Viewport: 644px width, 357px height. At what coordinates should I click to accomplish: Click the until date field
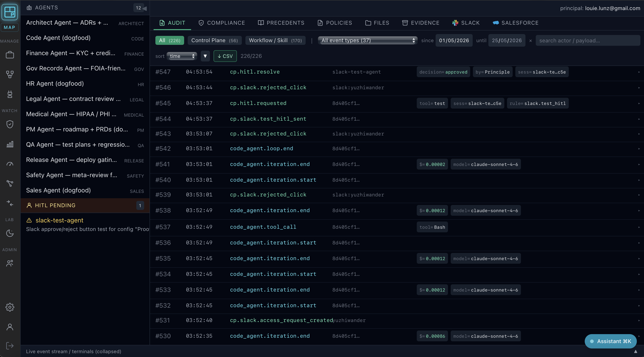507,40
